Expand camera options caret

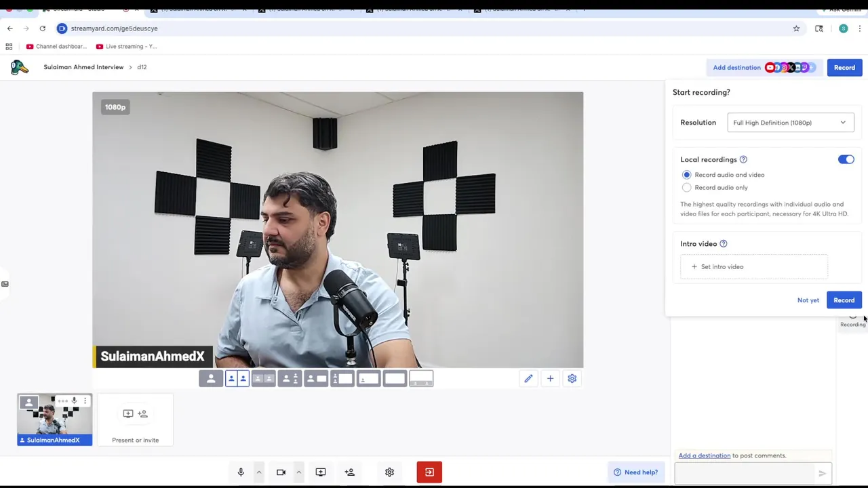298,472
